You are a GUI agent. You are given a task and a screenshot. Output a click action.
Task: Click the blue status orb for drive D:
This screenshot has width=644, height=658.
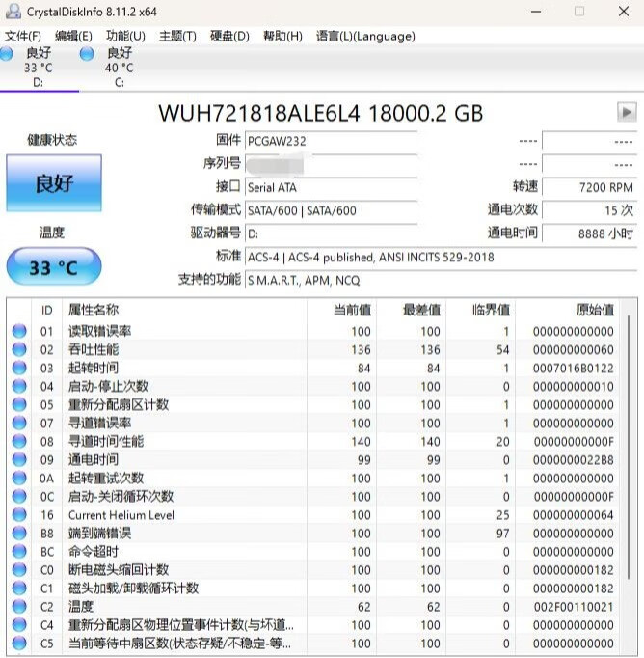pyautogui.click(x=7, y=54)
